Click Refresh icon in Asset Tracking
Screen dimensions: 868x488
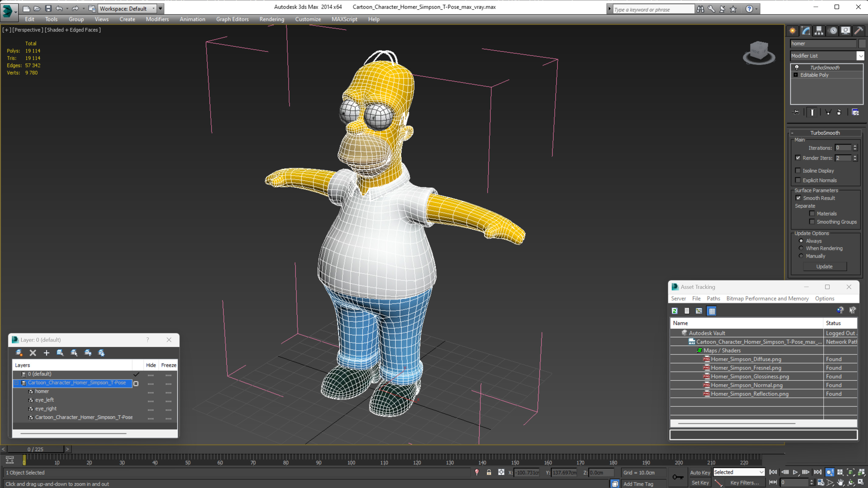(x=675, y=311)
